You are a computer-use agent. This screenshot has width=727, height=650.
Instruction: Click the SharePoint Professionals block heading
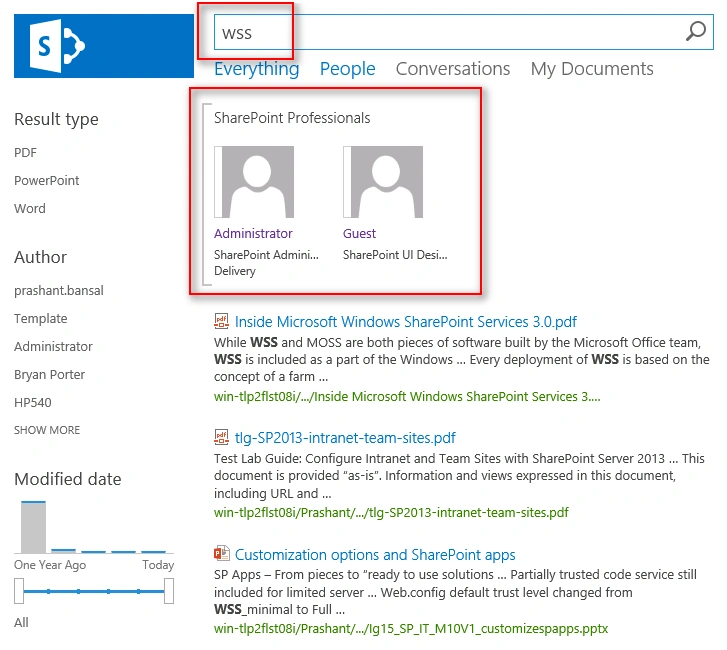[292, 118]
